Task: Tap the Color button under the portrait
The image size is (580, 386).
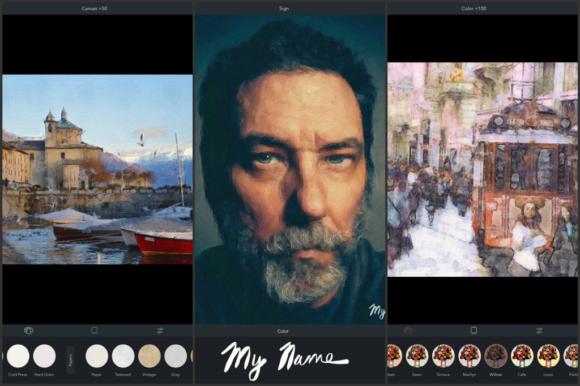Action: (283, 331)
